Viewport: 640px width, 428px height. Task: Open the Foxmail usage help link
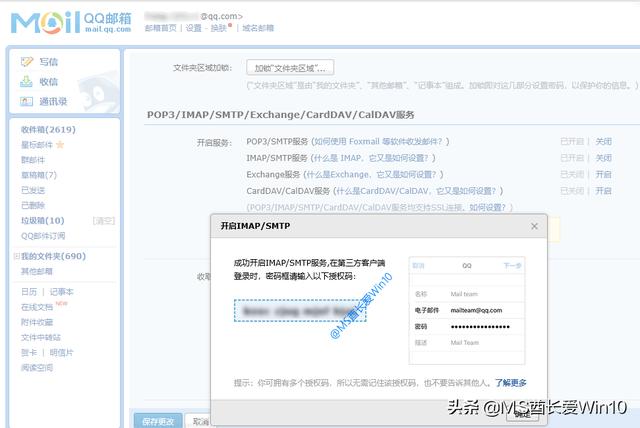[x=378, y=142]
